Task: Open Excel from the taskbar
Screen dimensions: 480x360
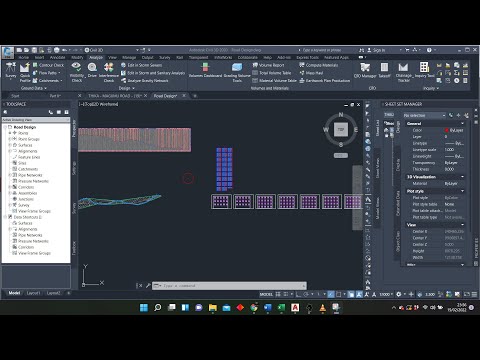Action: pos(281,308)
